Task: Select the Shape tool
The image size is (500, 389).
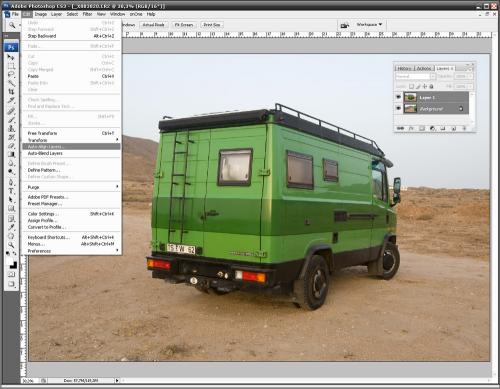Action: (11, 208)
